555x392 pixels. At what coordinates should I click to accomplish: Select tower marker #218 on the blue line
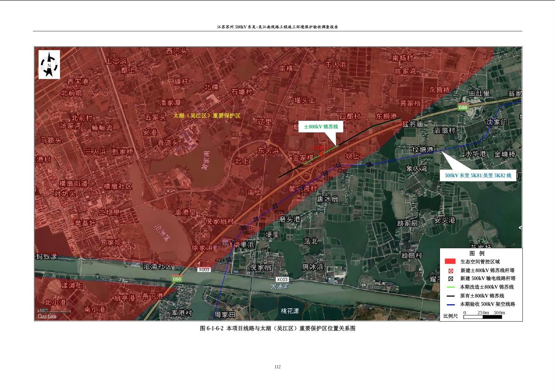[325, 173]
